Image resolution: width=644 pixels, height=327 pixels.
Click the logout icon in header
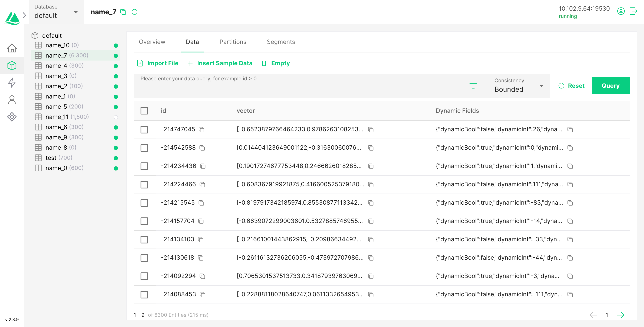click(x=633, y=11)
